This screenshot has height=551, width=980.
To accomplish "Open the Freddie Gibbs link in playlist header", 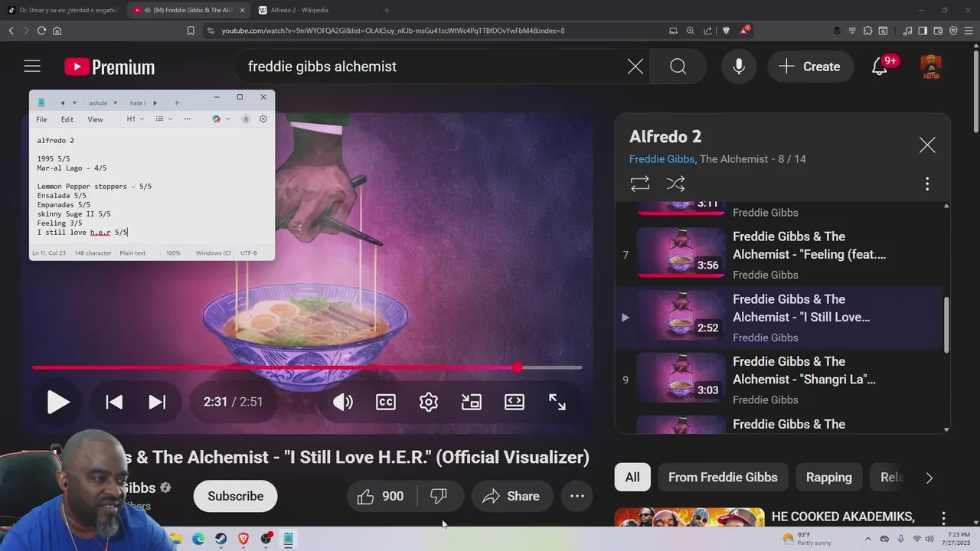I will [661, 159].
